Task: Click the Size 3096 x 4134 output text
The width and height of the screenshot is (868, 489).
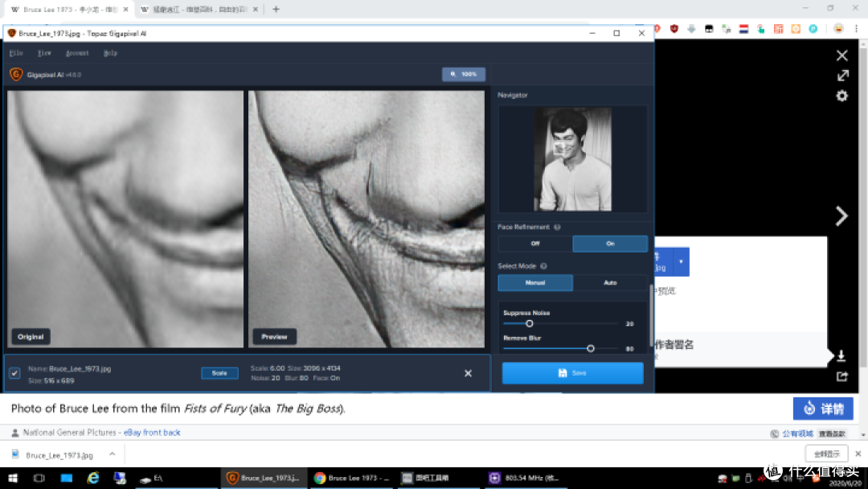Action: 314,368
